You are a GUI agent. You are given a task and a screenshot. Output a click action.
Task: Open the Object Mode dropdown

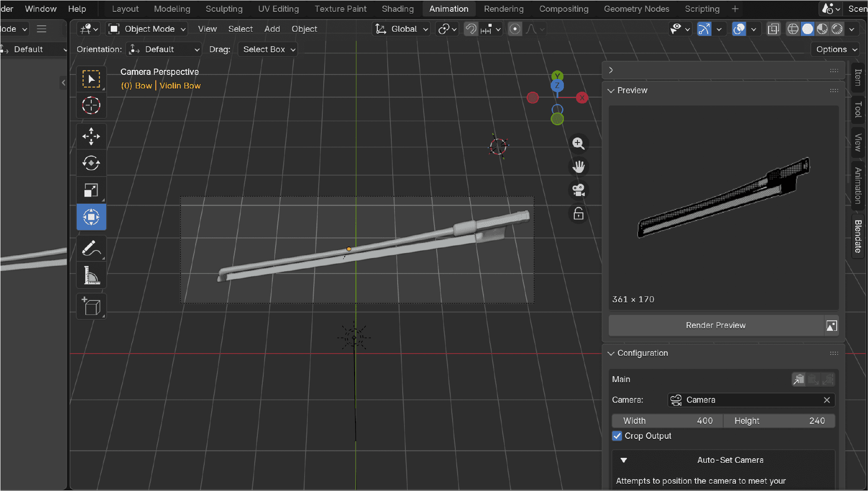coord(147,29)
